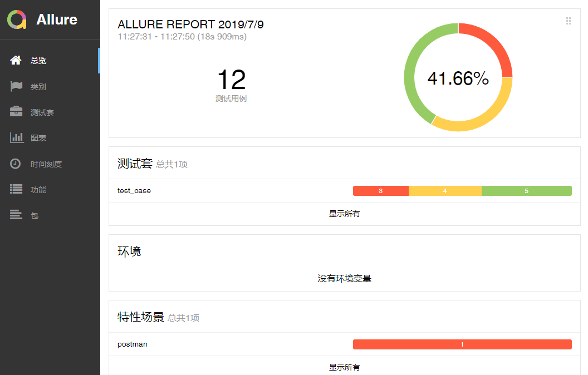Click the 测试套 widget heading
This screenshot has height=375, width=588.
135,164
